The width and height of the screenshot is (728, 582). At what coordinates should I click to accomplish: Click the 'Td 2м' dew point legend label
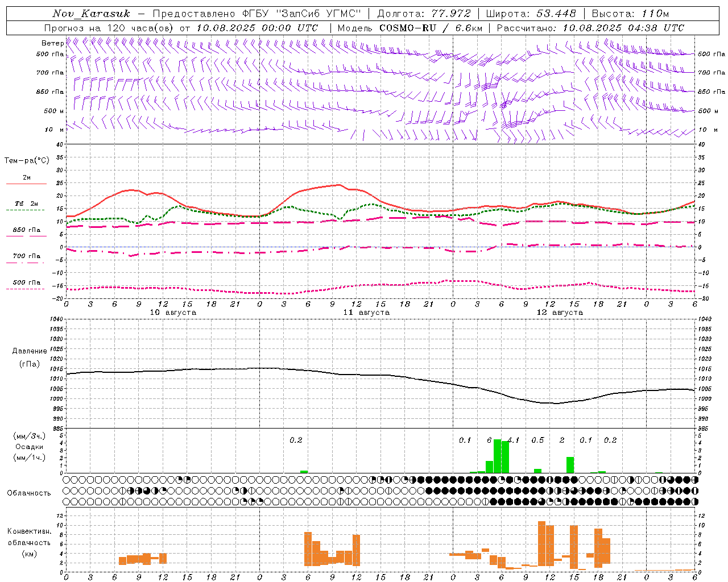pos(26,203)
